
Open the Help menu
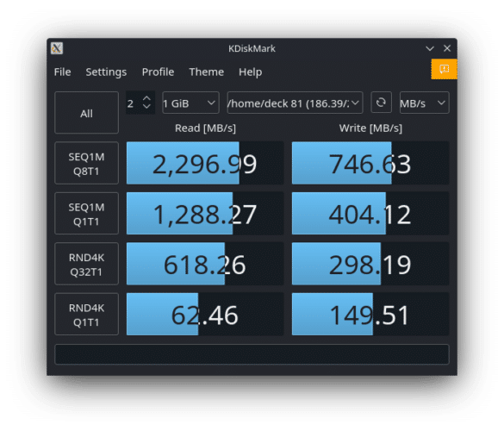click(250, 72)
